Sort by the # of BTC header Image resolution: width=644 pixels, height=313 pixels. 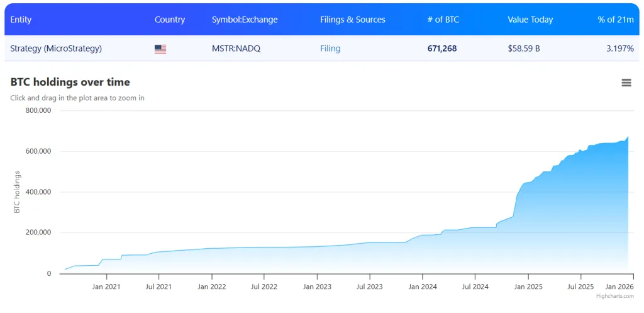(x=443, y=20)
